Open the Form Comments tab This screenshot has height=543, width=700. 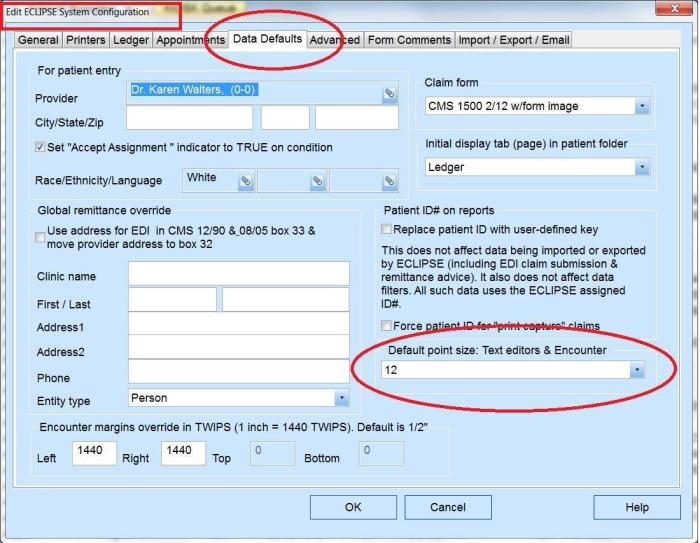click(409, 40)
